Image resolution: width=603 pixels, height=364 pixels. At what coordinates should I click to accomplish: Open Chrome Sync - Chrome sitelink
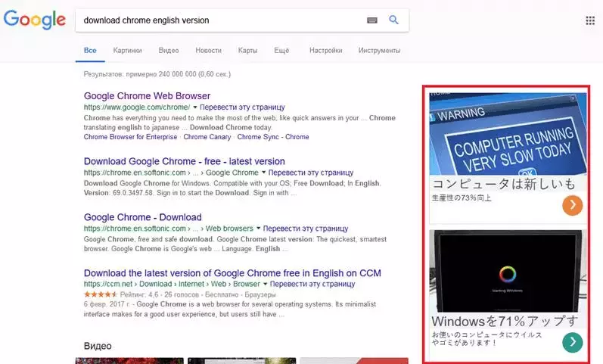[273, 137]
